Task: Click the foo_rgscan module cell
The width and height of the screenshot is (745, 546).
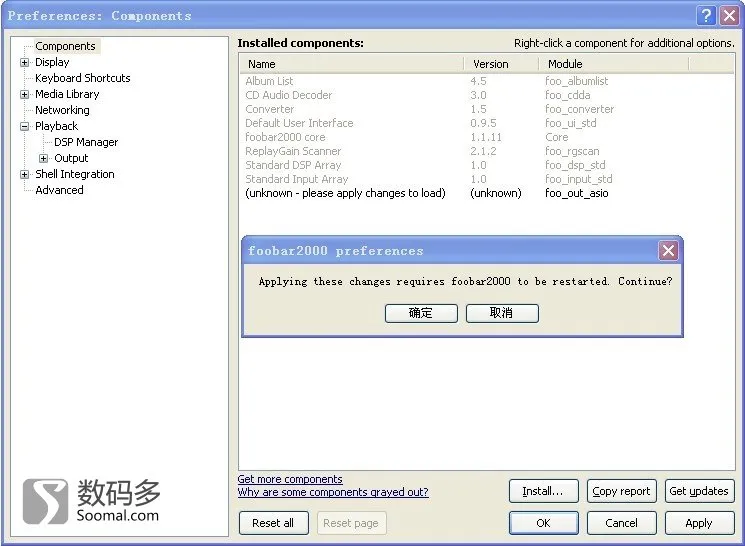Action: [573, 151]
